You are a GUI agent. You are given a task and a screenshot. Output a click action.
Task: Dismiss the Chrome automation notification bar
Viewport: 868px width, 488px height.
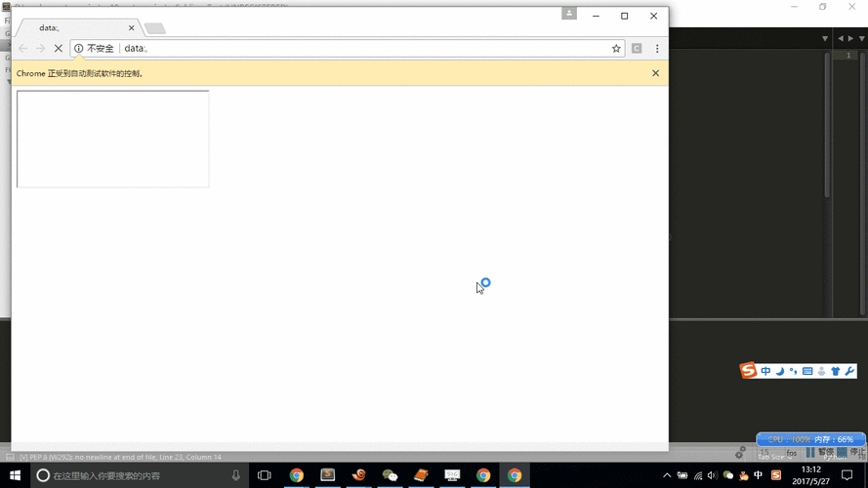(x=655, y=73)
